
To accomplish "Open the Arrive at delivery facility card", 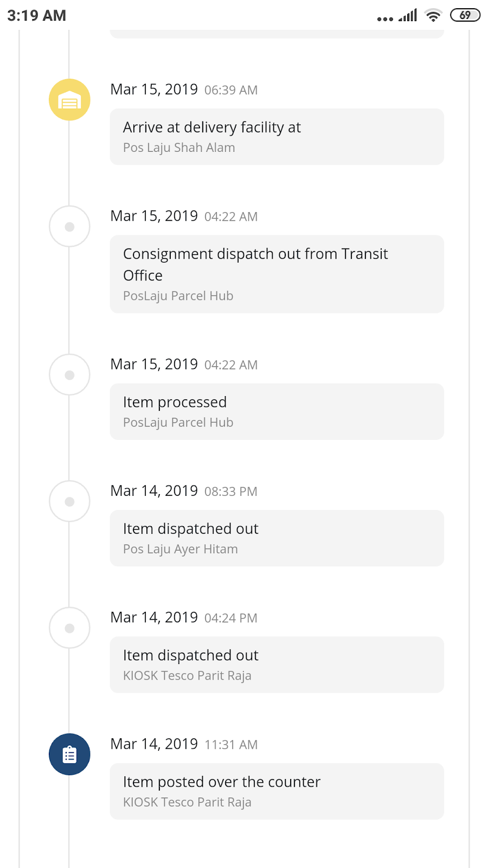I will (277, 137).
